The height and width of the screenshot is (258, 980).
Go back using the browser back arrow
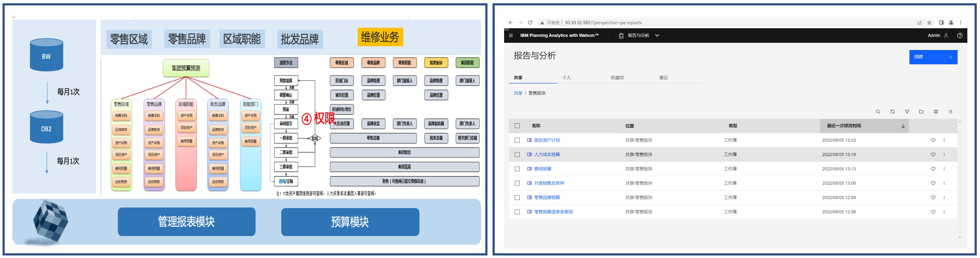[511, 23]
